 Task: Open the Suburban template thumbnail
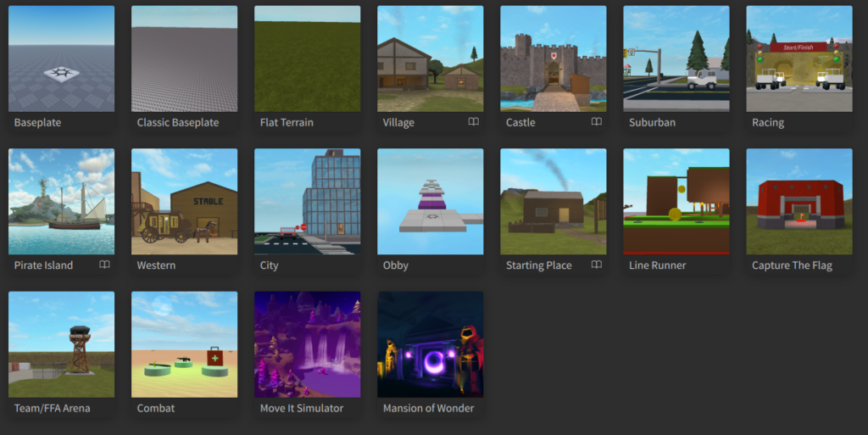[676, 59]
